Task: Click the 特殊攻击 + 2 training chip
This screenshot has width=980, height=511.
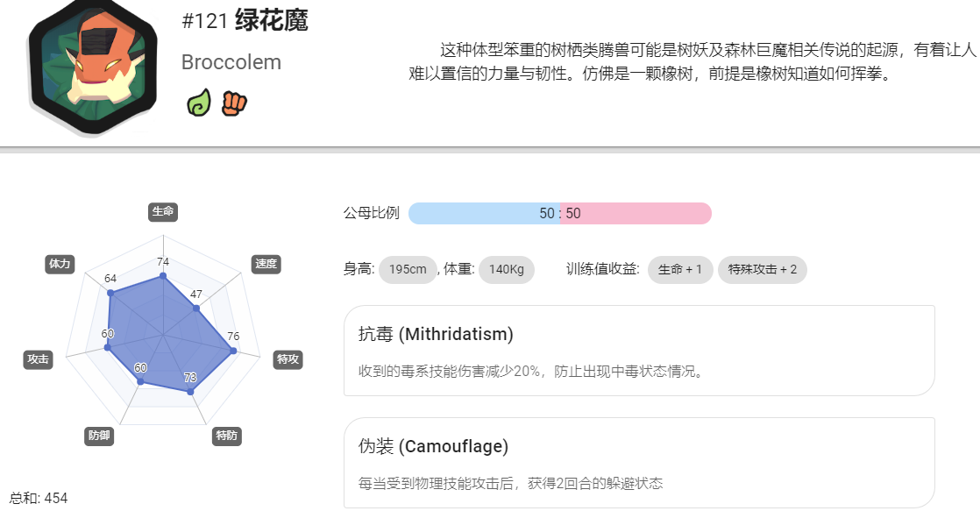Action: [763, 270]
